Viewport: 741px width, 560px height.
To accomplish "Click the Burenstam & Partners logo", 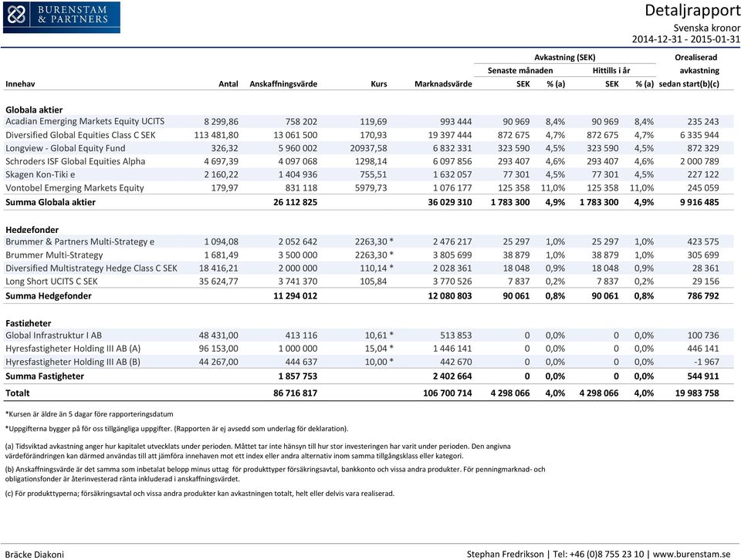I will (62, 18).
